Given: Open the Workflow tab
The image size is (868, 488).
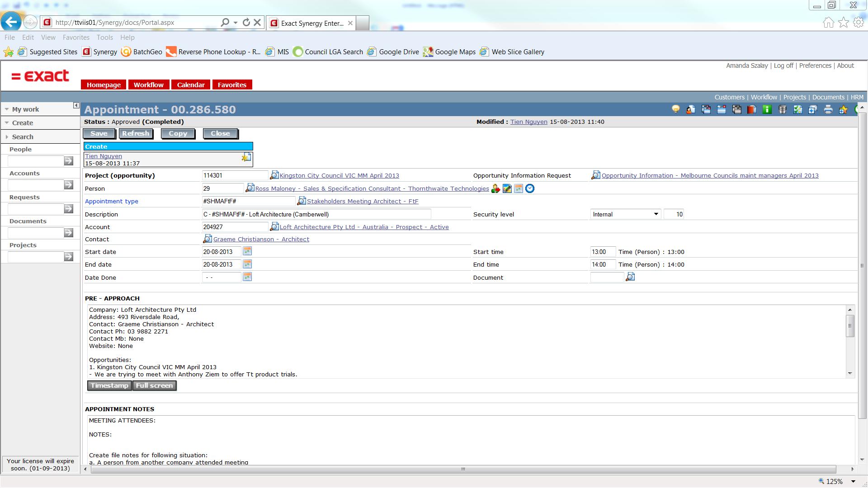Looking at the screenshot, I should 148,85.
